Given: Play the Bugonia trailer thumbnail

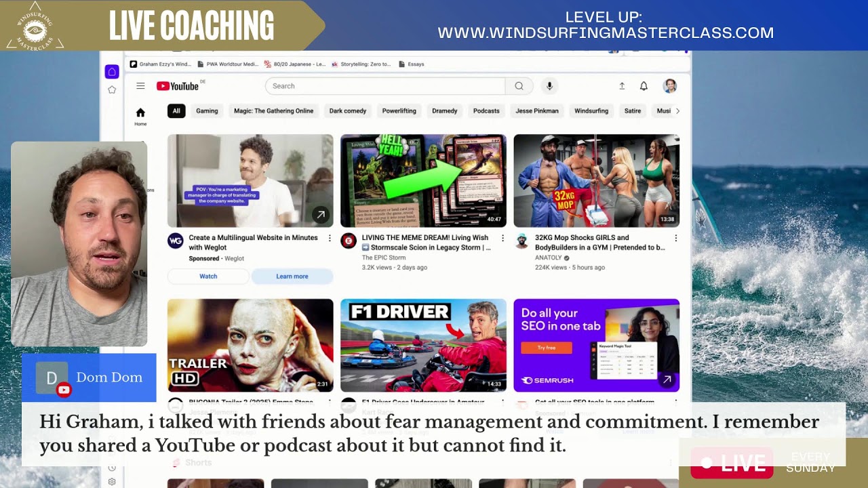Looking at the screenshot, I should [x=250, y=345].
